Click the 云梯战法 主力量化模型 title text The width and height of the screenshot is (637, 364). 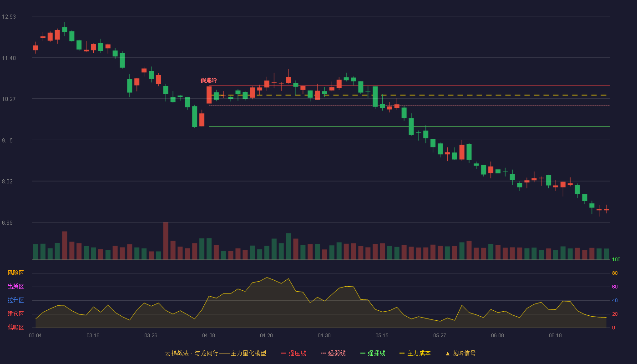[216, 353]
